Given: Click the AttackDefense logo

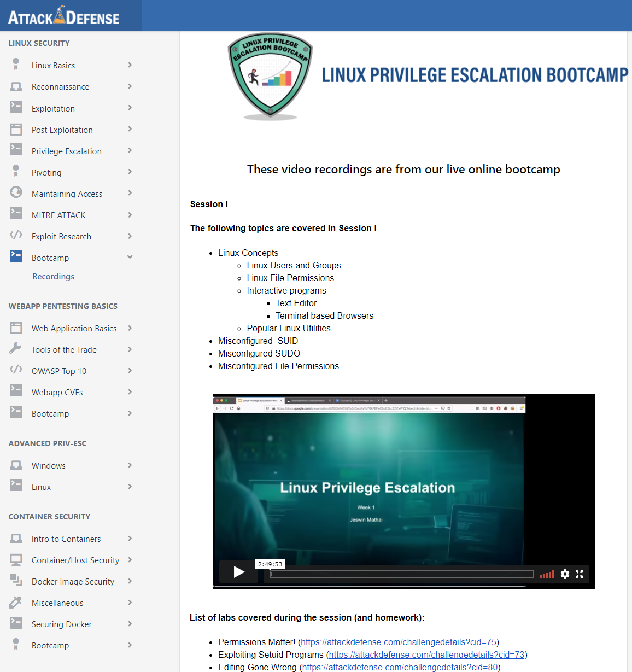Looking at the screenshot, I should click(x=64, y=16).
